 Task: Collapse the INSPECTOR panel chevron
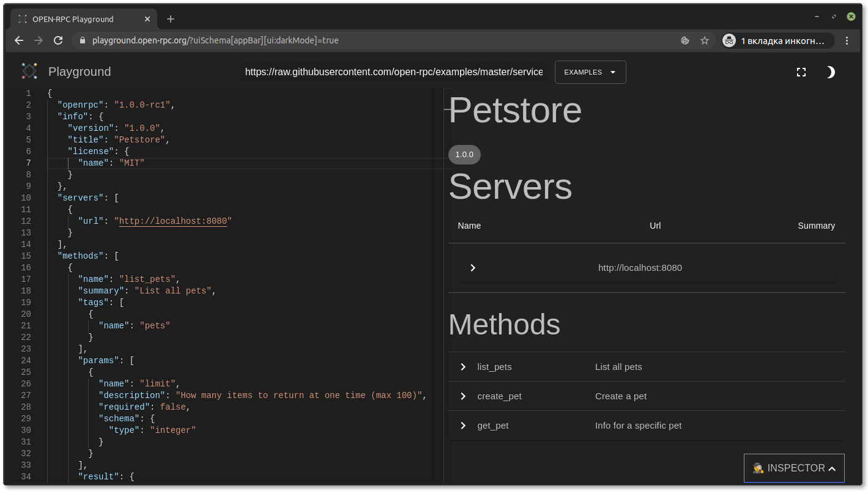click(832, 468)
